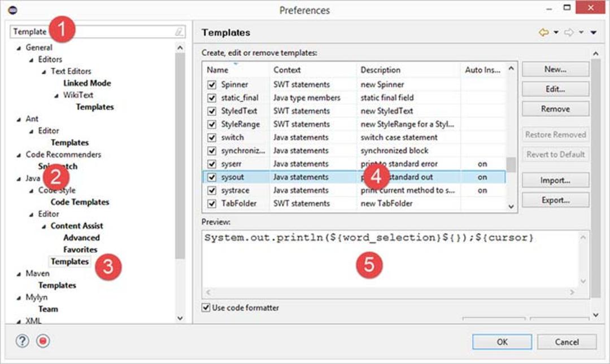Collapse the Maven tree node

[19, 274]
